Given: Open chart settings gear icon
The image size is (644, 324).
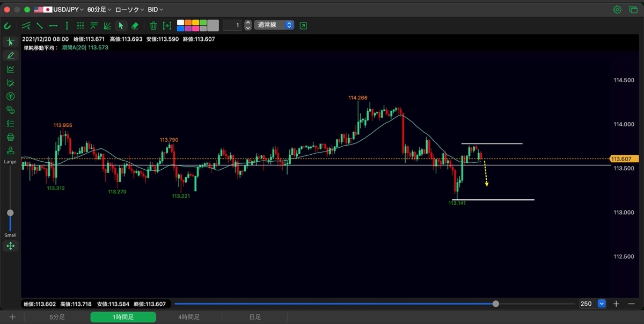Looking at the screenshot, I should pyautogui.click(x=617, y=10).
